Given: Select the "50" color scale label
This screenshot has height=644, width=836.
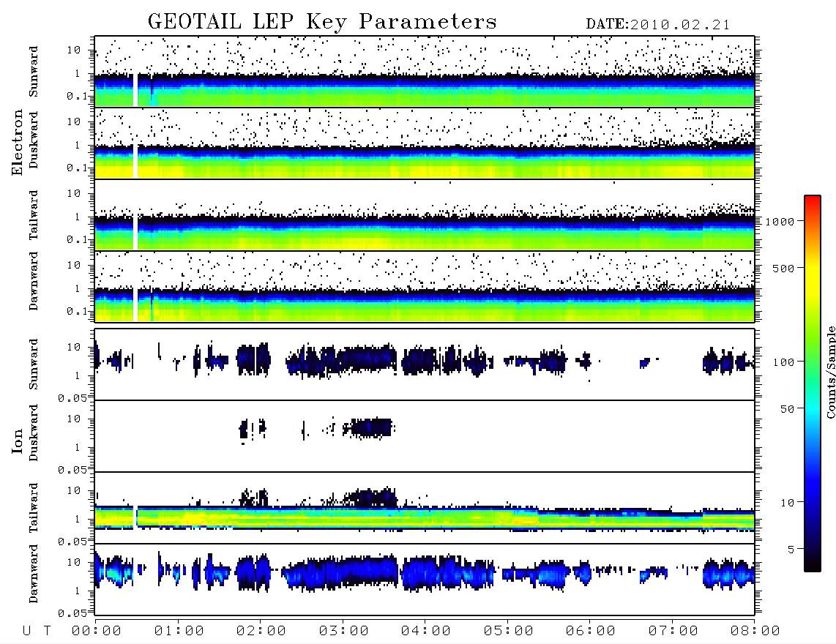Looking at the screenshot, I should point(787,409).
